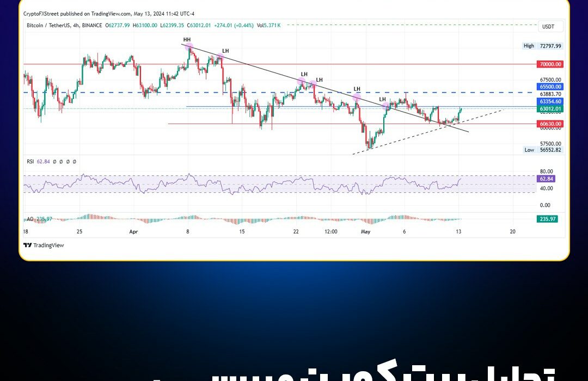This screenshot has width=588, height=381.
Task: Click the Vol 5.371K volume reading
Action: pyautogui.click(x=268, y=26)
